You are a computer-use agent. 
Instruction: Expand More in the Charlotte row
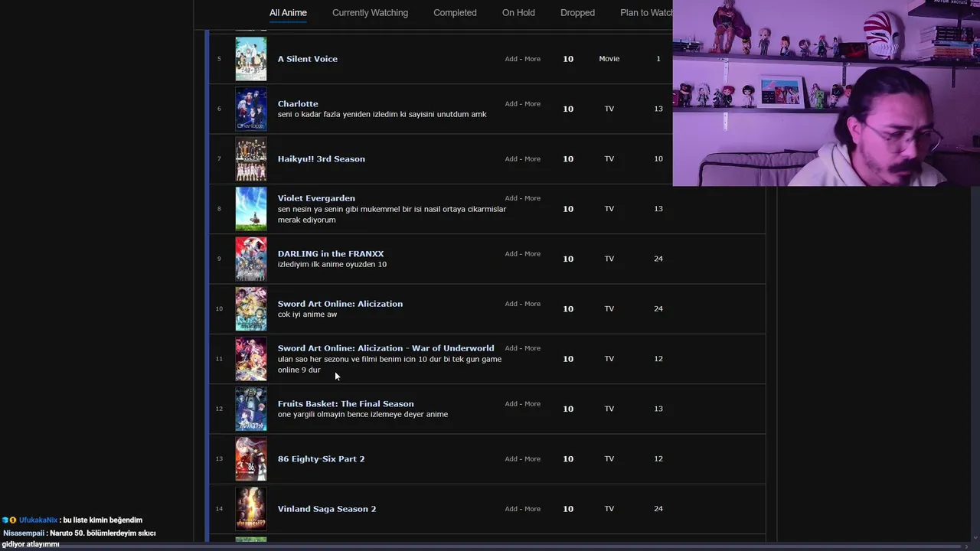532,103
